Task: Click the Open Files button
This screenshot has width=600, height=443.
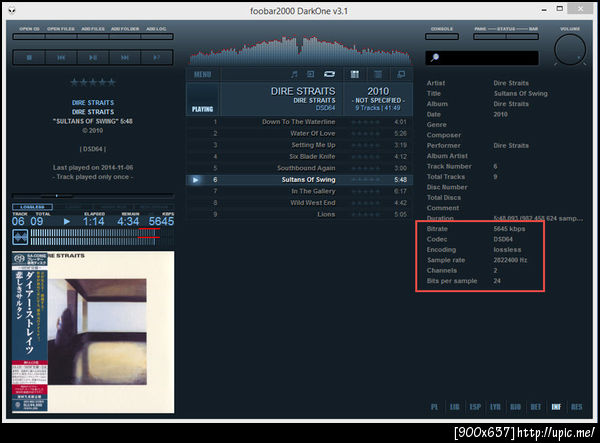Action: [61, 37]
